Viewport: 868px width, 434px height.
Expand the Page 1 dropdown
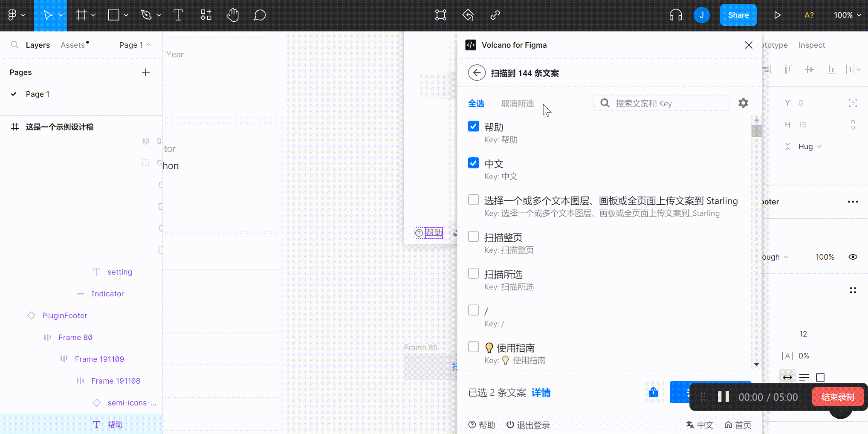pos(135,45)
